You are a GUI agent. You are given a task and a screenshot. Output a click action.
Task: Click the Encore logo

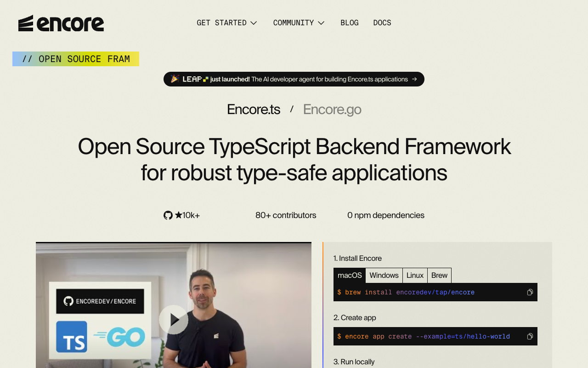pyautogui.click(x=61, y=23)
